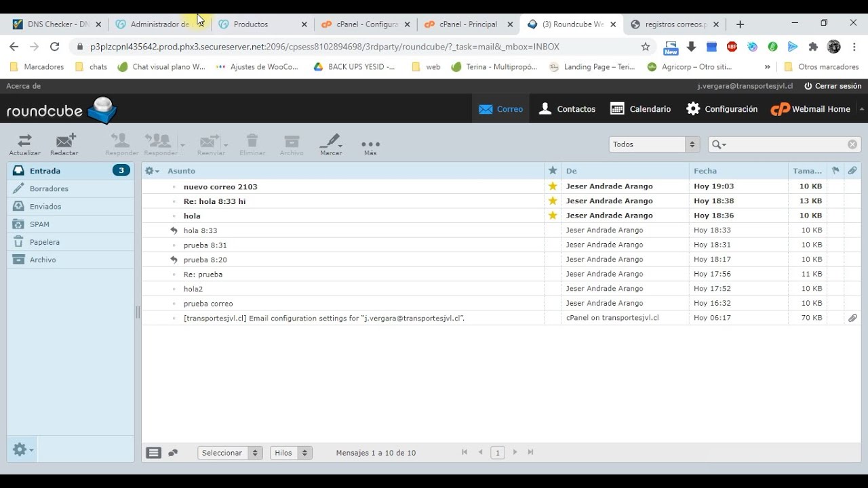The width and height of the screenshot is (868, 488).
Task: Open message 'nuevo correo 2103'
Action: click(220, 186)
